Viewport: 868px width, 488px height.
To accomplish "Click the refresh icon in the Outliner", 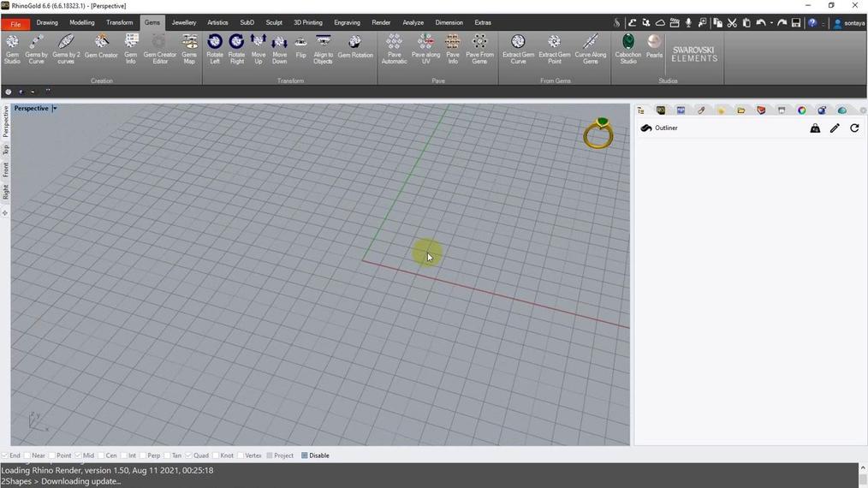I will click(x=854, y=128).
